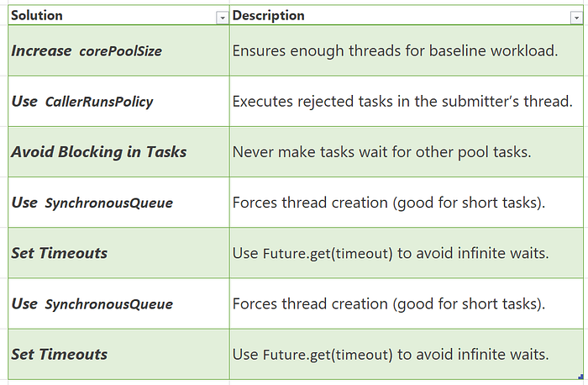Select the Avoid Blocking in Tasks cell
Image resolution: width=588 pixels, height=385 pixels.
click(118, 152)
